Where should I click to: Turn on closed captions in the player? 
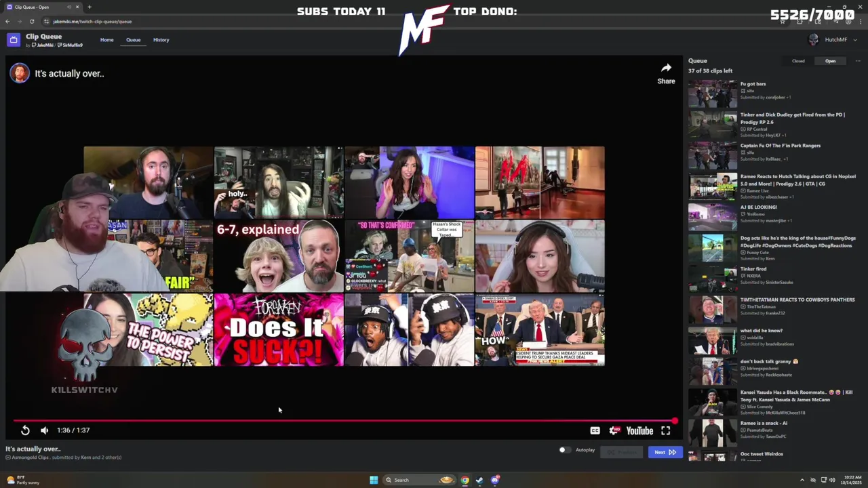click(595, 430)
